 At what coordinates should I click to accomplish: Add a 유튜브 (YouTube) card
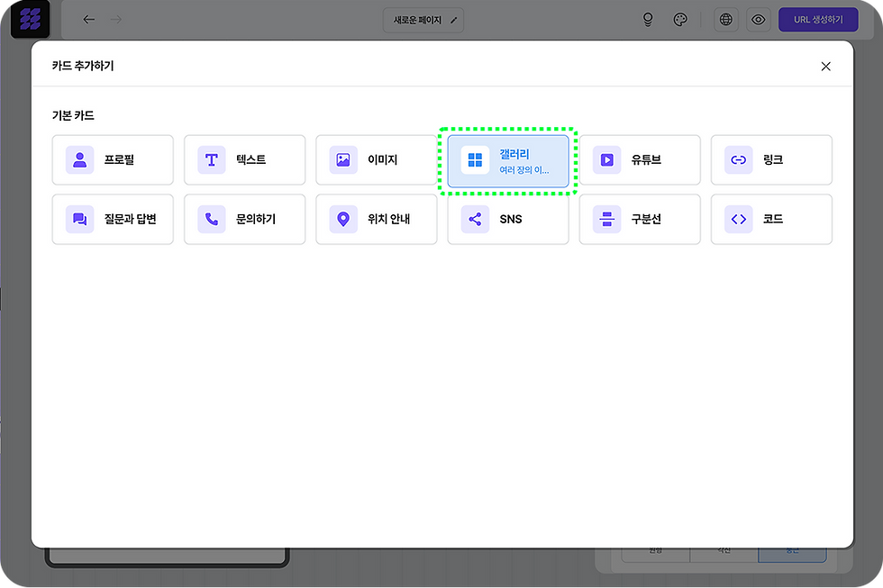coord(640,159)
